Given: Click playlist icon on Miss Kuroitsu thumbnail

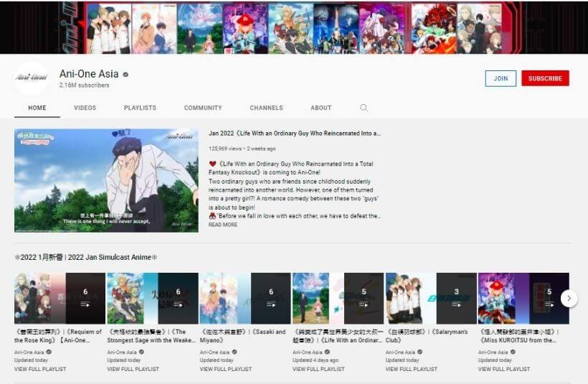Looking at the screenshot, I should 549,304.
